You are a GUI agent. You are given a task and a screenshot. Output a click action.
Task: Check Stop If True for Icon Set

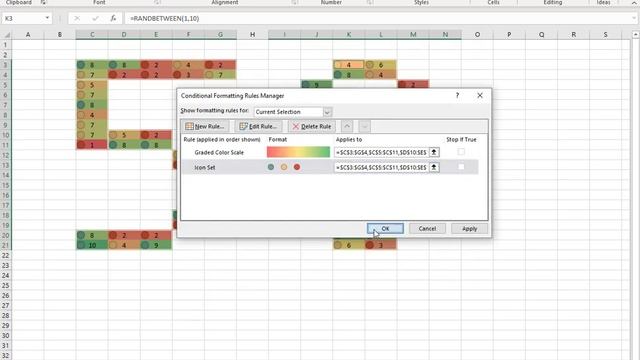coord(461,167)
